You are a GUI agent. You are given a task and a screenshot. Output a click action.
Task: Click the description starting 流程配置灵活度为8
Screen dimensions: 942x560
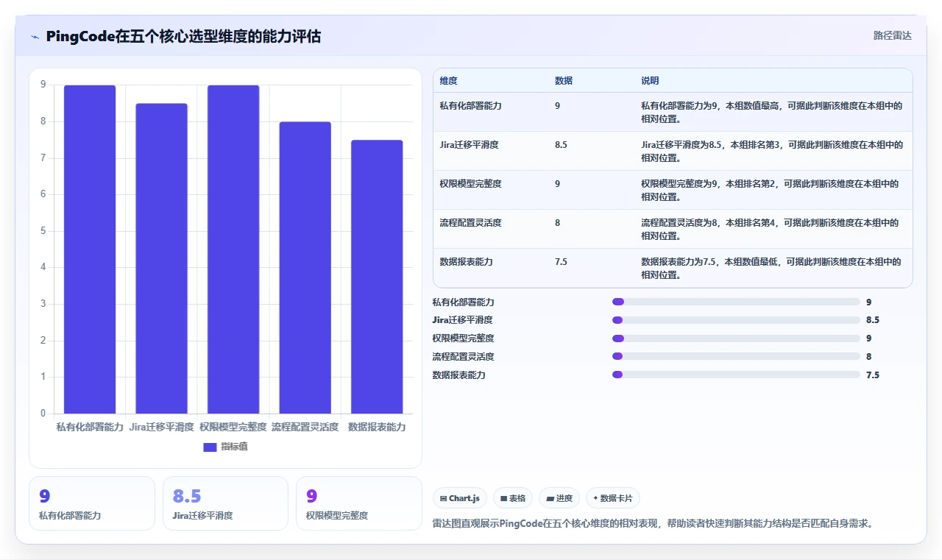click(771, 229)
